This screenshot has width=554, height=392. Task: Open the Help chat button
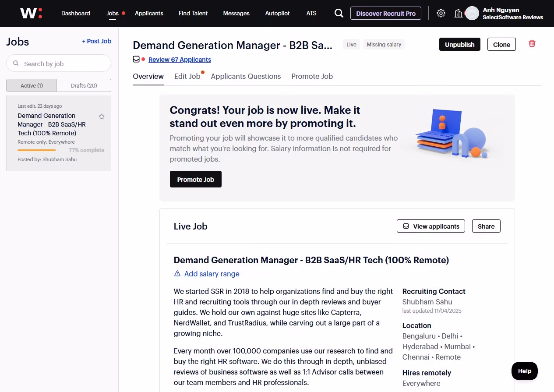pos(525,371)
